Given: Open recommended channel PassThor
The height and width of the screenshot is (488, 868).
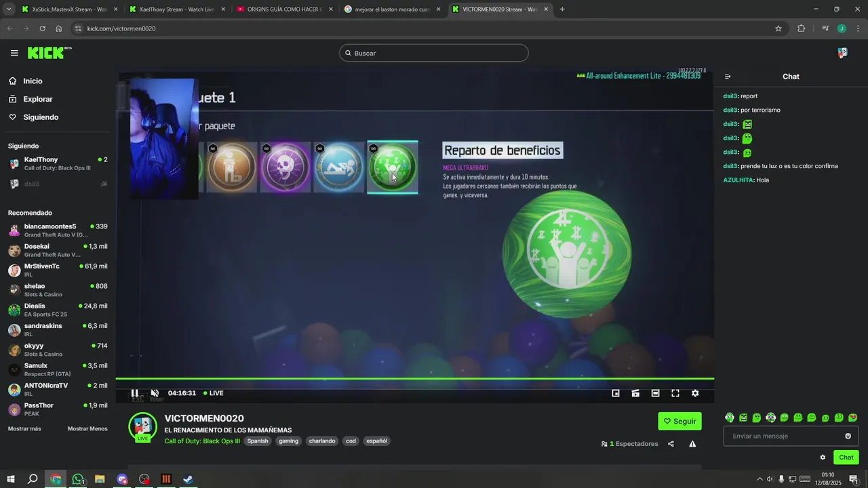Looking at the screenshot, I should point(58,409).
